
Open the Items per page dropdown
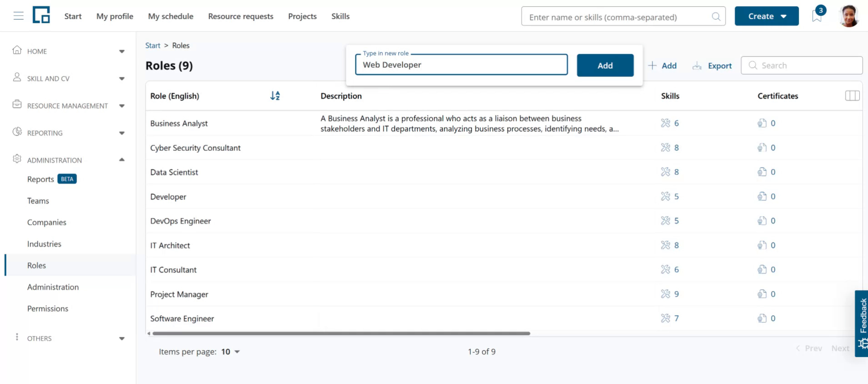pyautogui.click(x=230, y=352)
